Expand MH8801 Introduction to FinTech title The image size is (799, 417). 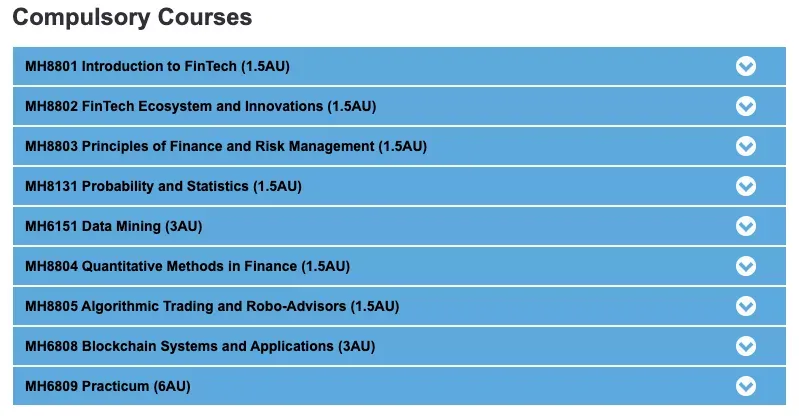pos(157,67)
